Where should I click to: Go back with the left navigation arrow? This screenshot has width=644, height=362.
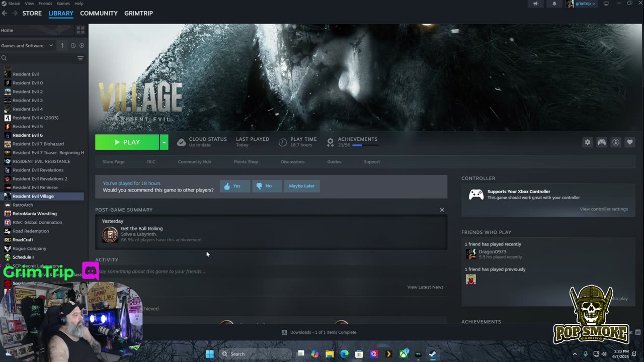coord(5,13)
